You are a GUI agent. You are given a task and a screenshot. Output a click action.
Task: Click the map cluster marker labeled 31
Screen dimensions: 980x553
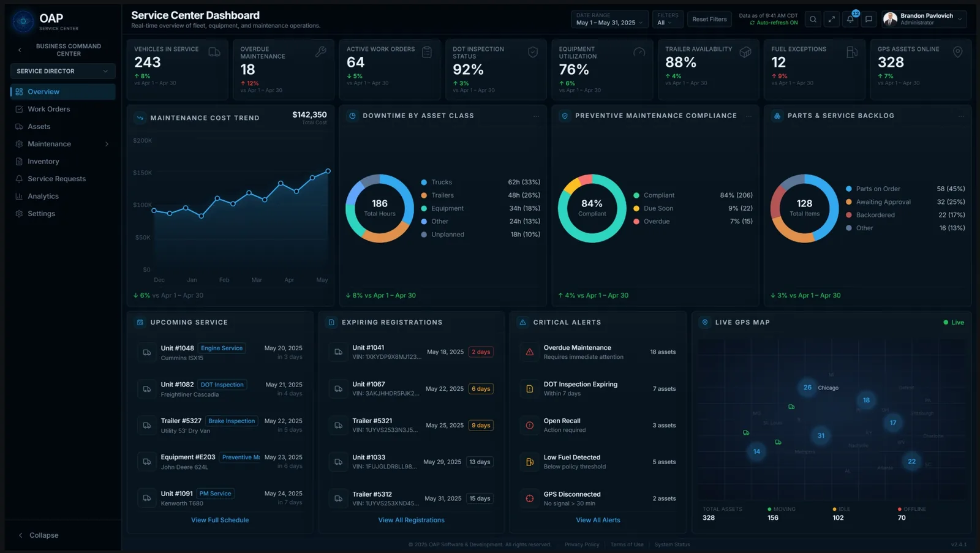click(821, 436)
